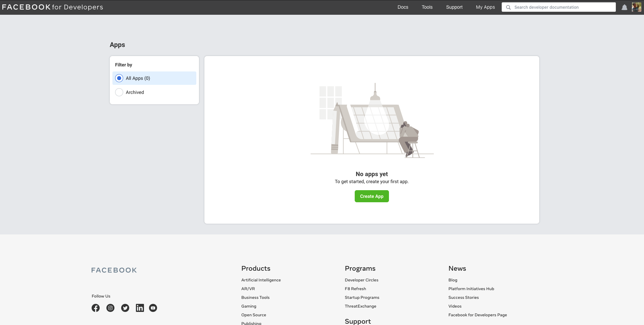Image resolution: width=644 pixels, height=325 pixels.
Task: Go to My Apps in header
Action: (485, 7)
